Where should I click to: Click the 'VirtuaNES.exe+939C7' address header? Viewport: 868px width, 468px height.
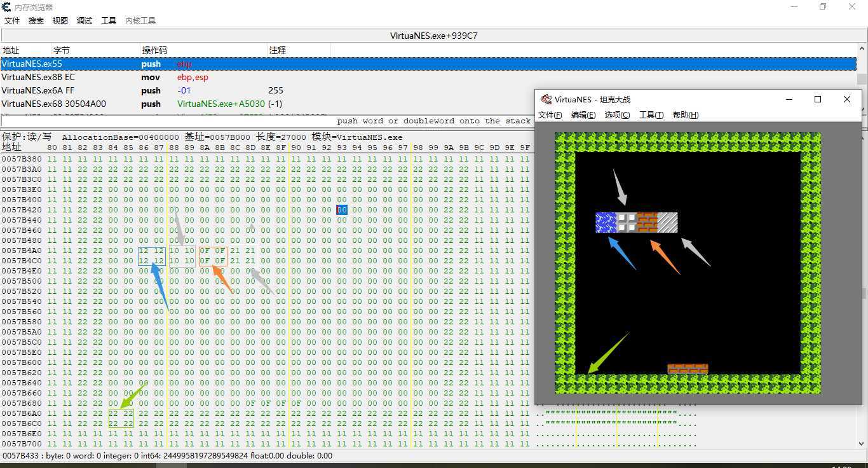434,36
